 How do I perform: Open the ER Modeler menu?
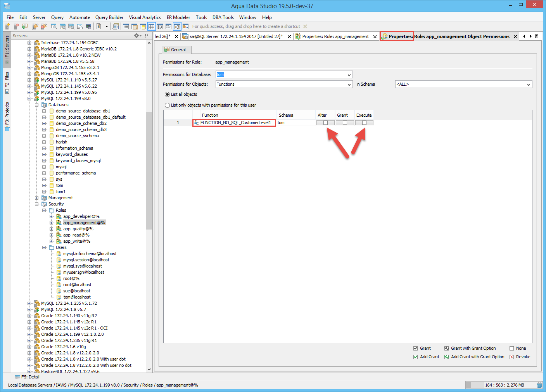coord(178,17)
